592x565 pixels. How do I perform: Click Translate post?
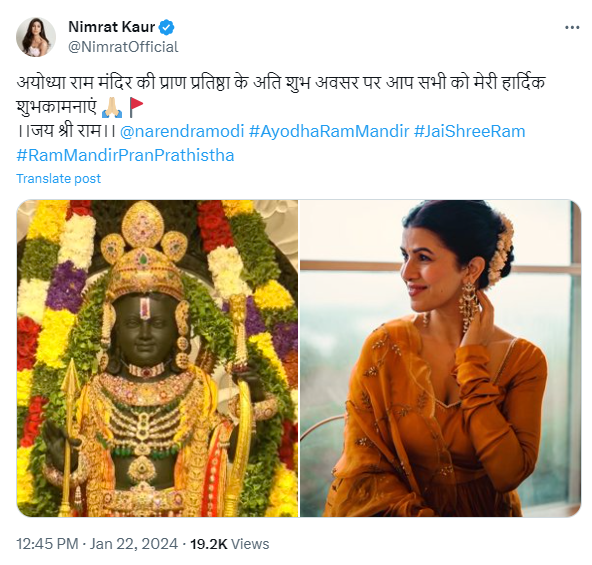point(59,178)
